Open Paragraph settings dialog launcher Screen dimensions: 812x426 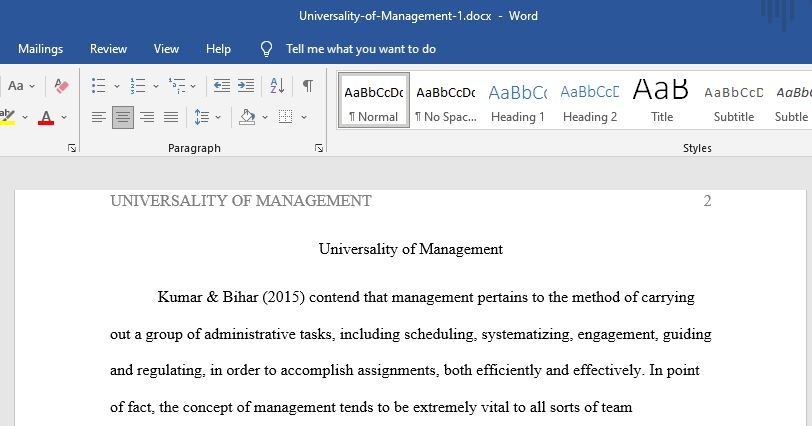coord(319,148)
